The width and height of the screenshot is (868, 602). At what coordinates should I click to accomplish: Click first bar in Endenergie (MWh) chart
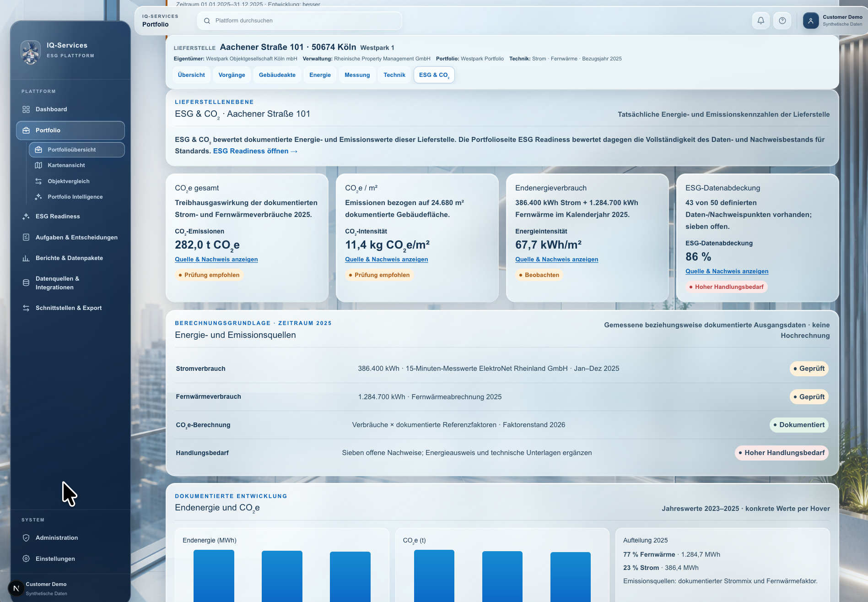pyautogui.click(x=214, y=576)
